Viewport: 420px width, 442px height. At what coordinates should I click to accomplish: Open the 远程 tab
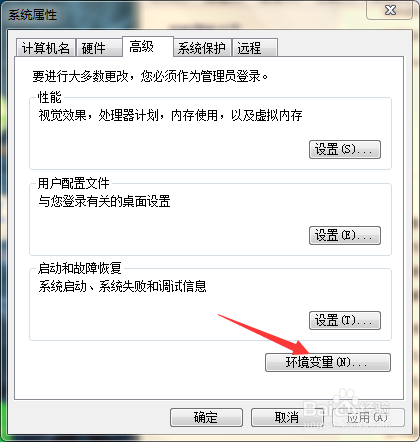(x=255, y=48)
